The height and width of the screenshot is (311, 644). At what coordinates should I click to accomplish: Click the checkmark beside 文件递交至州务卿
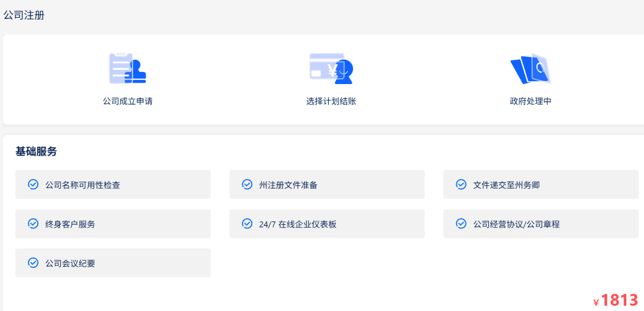461,184
